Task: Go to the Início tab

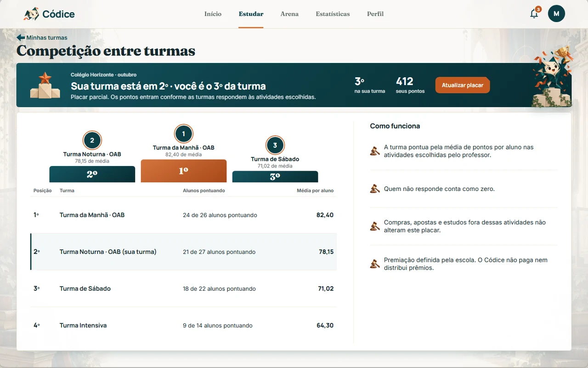Action: coord(213,14)
